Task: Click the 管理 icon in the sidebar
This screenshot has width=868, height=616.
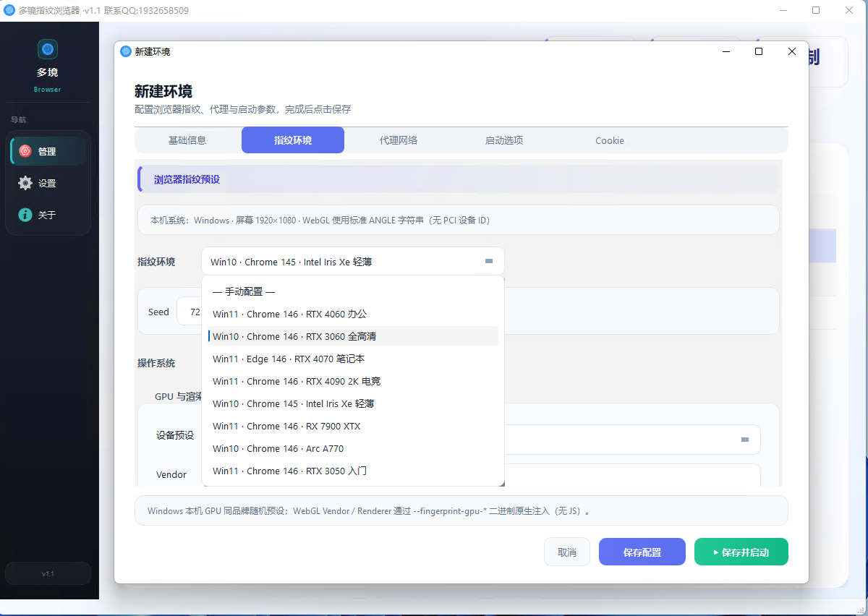Action: 25,151
